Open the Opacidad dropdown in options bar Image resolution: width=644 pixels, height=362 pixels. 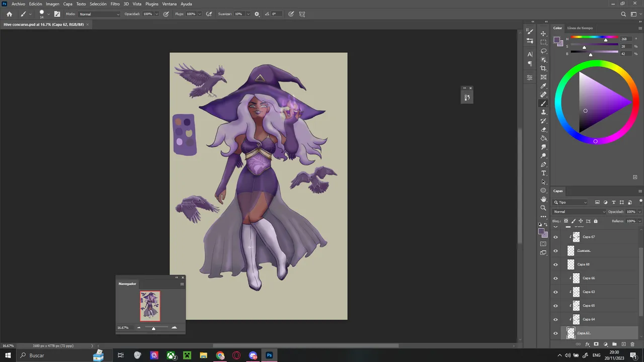157,14
